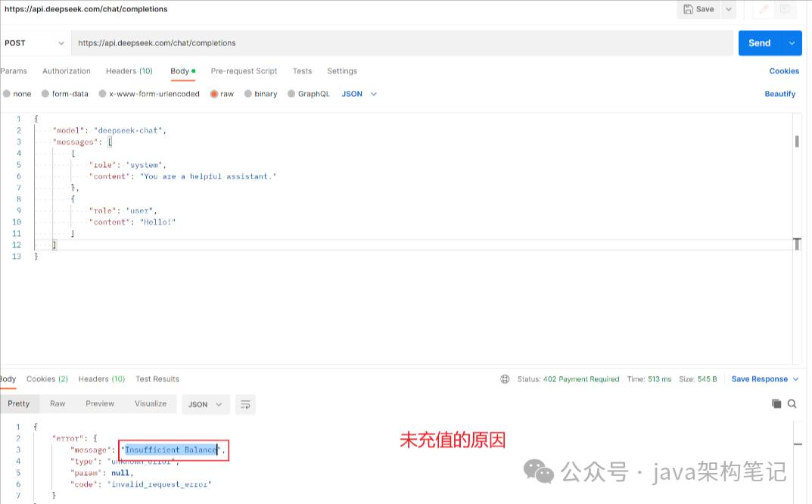812x504 pixels.
Task: Toggle the response line wrap icon
Action: (245, 405)
